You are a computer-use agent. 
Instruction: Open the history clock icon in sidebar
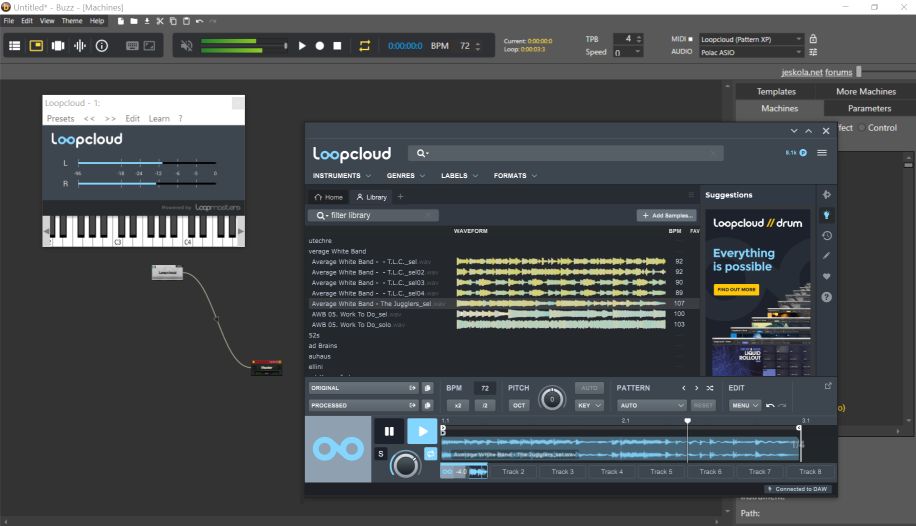click(826, 236)
